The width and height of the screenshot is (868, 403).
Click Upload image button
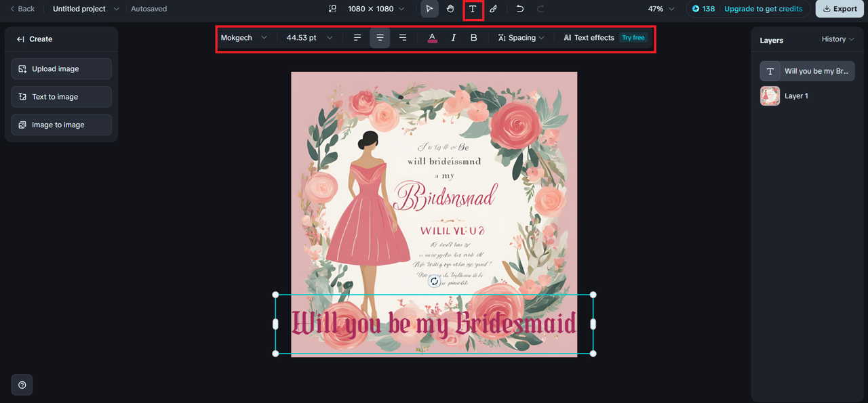pos(61,69)
